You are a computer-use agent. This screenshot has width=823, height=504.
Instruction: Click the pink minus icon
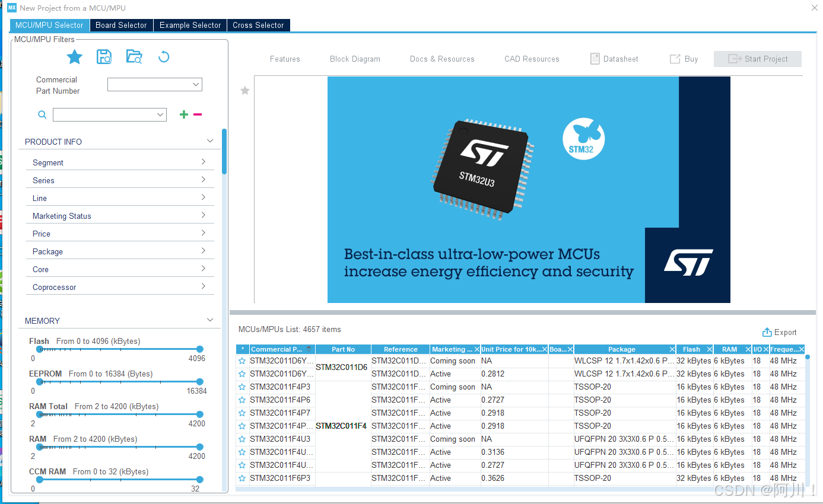pyautogui.click(x=198, y=114)
